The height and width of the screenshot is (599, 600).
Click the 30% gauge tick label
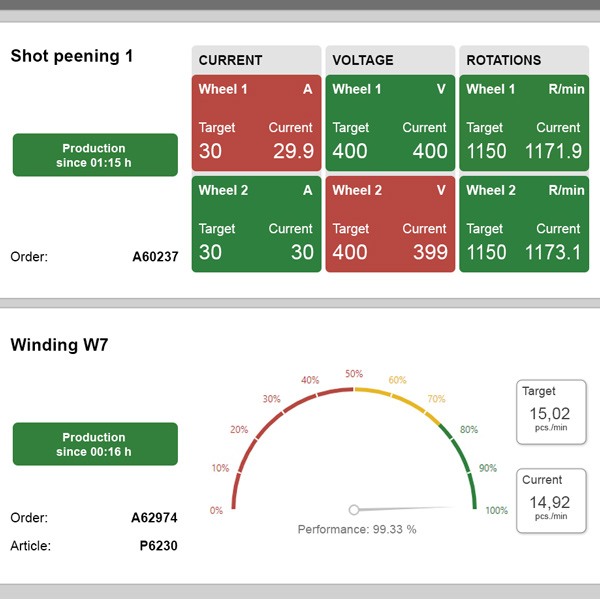(x=271, y=399)
